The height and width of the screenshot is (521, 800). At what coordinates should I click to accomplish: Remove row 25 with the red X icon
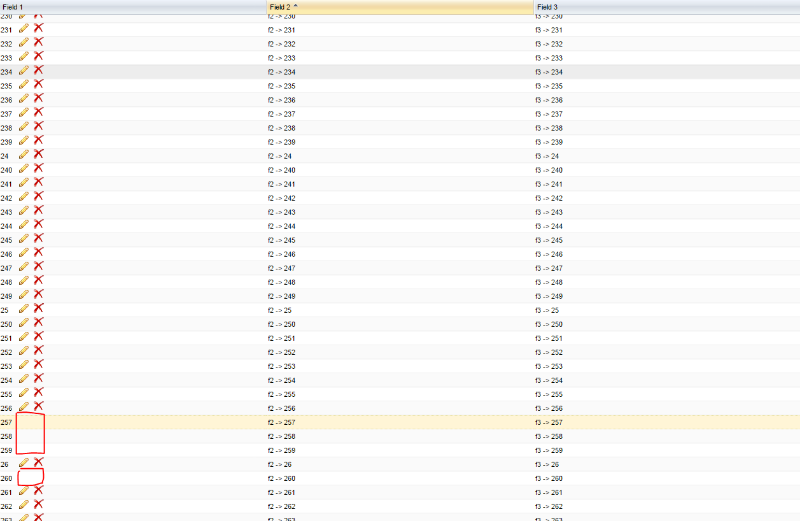coord(38,309)
